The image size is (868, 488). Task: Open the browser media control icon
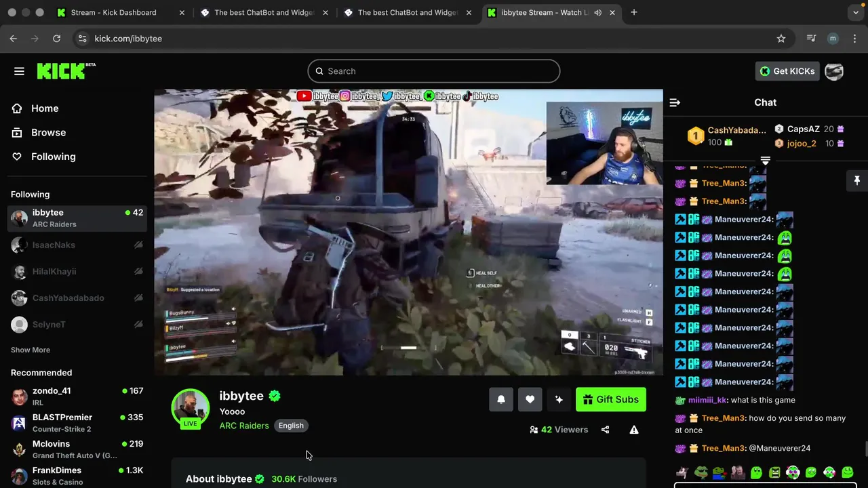click(811, 39)
